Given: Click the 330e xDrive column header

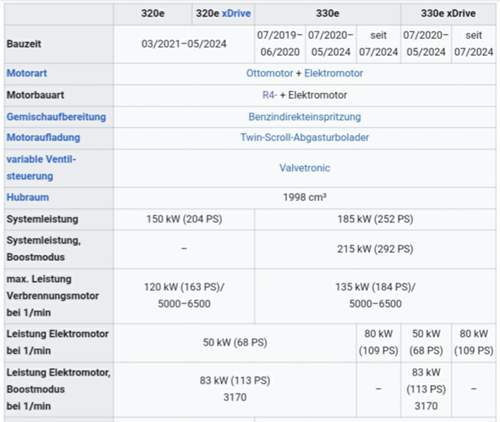Looking at the screenshot, I should (448, 13).
